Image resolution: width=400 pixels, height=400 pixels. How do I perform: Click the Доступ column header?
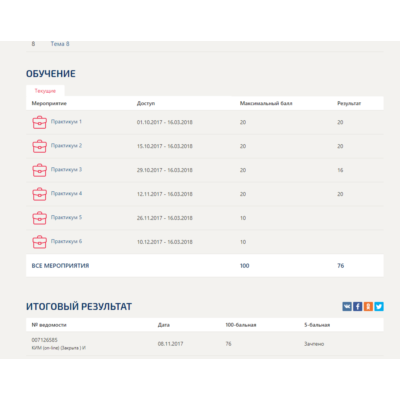[x=146, y=103]
